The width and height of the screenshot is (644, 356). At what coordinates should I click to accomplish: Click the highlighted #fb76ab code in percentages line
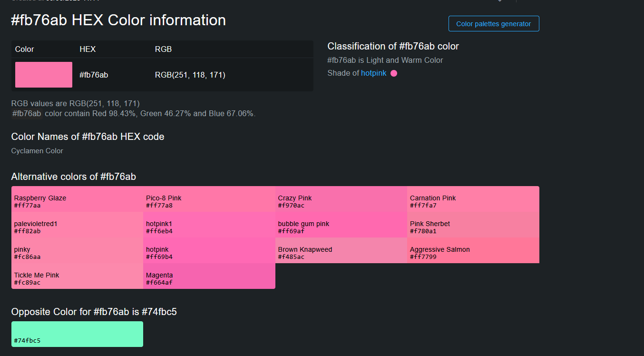(x=27, y=113)
